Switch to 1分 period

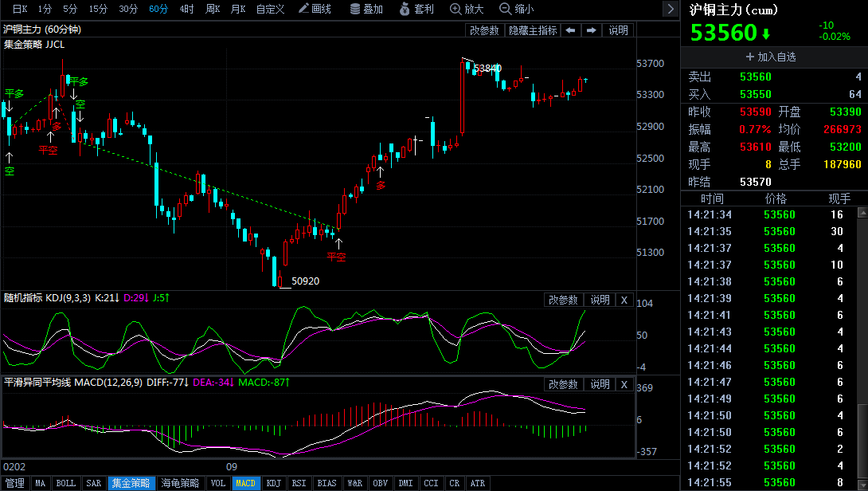(45, 9)
